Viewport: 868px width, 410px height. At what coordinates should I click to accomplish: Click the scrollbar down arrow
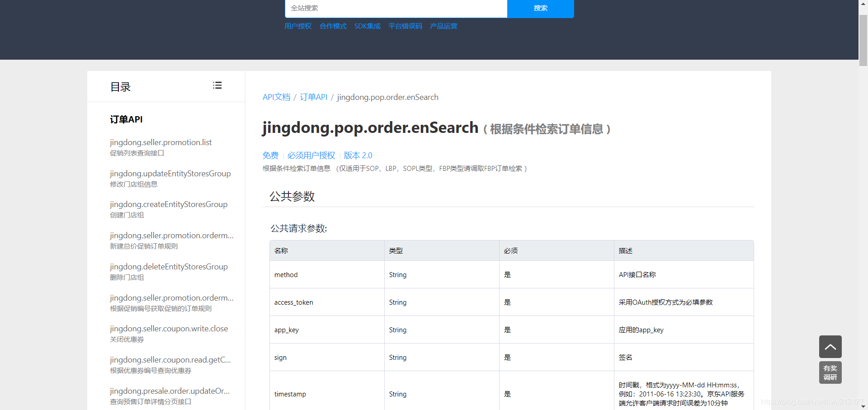[x=863, y=406]
